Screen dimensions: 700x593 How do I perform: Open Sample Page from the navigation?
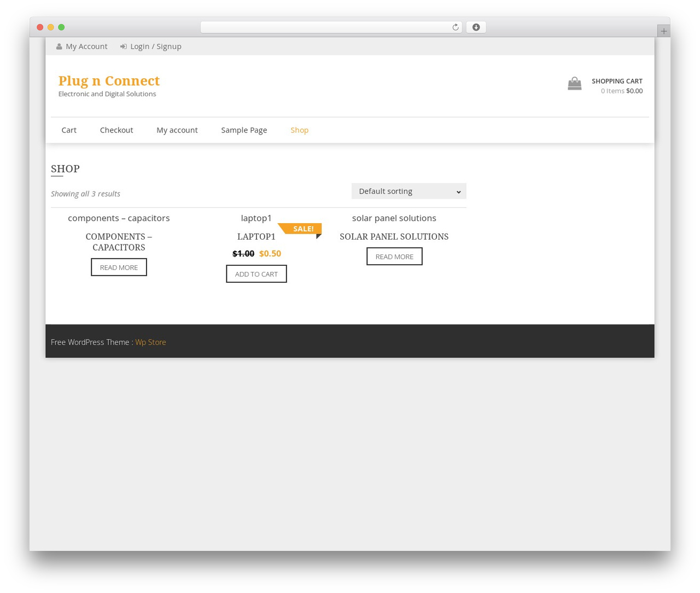coord(244,130)
